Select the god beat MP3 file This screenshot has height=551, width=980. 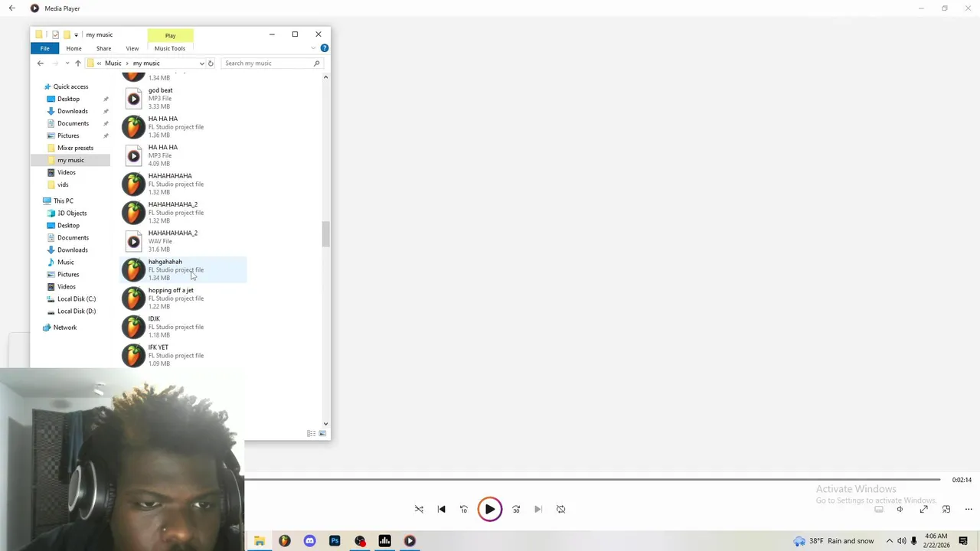(184, 99)
